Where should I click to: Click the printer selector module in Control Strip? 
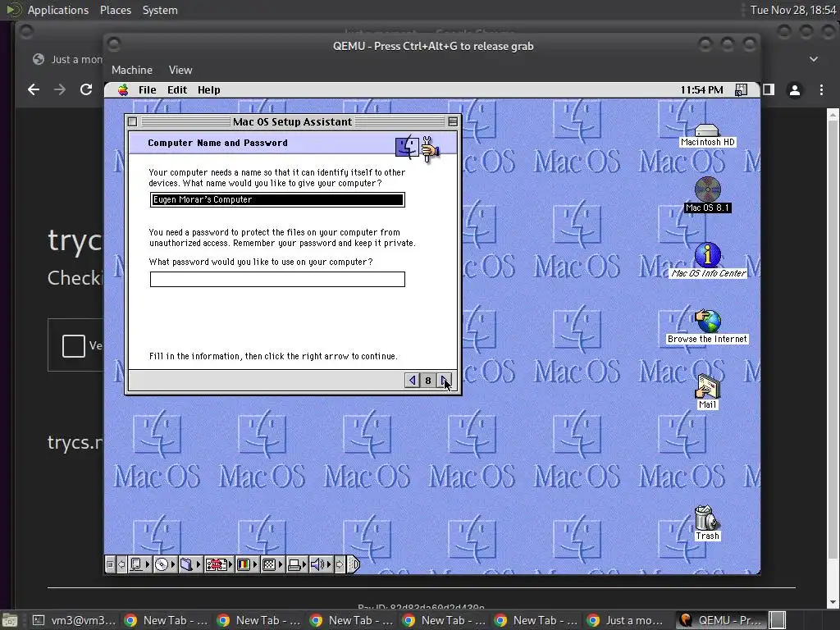(x=297, y=564)
